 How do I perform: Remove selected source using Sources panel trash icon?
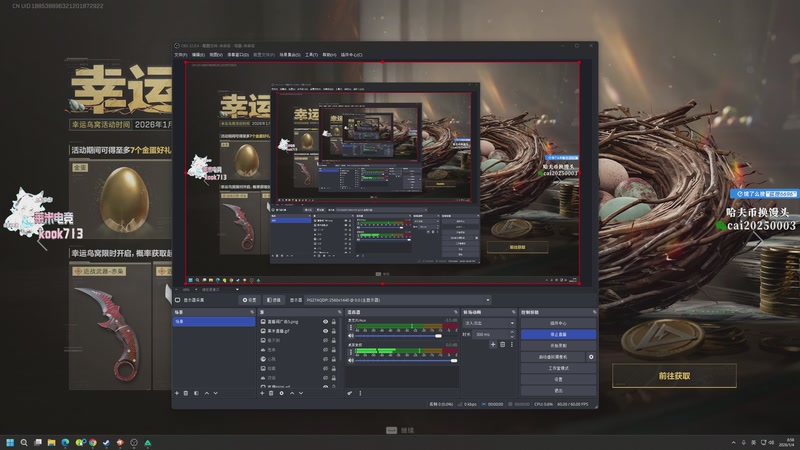click(x=271, y=393)
